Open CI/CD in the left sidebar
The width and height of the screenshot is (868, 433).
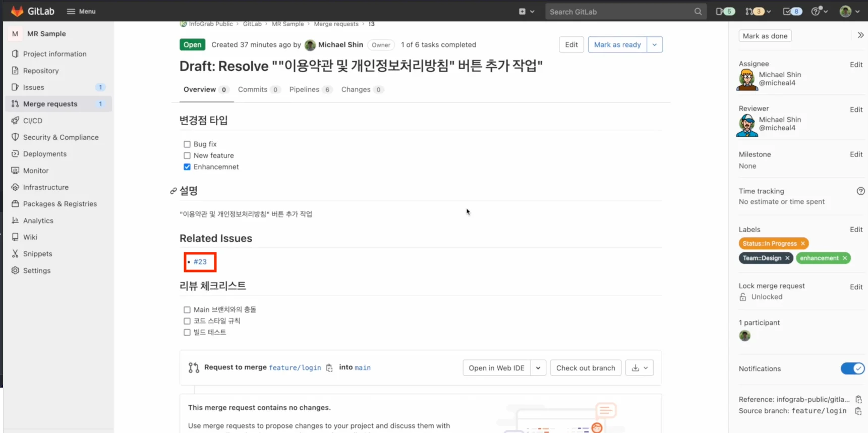coord(33,121)
